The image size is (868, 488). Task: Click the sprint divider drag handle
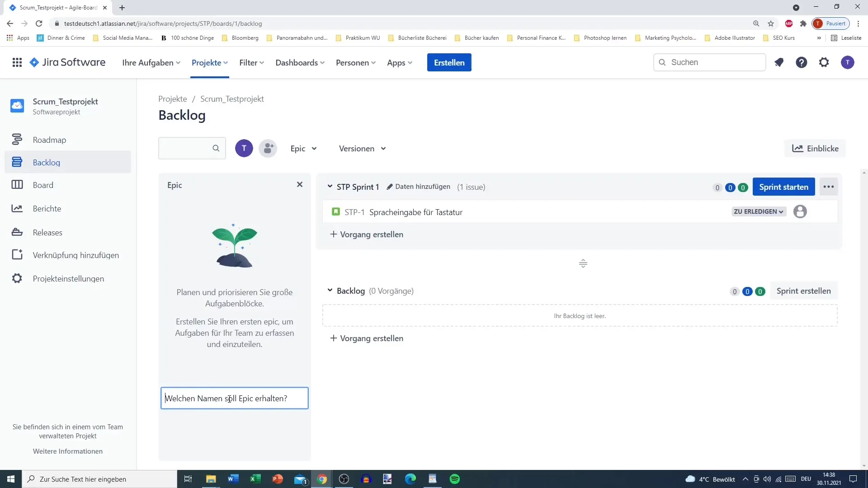click(583, 263)
